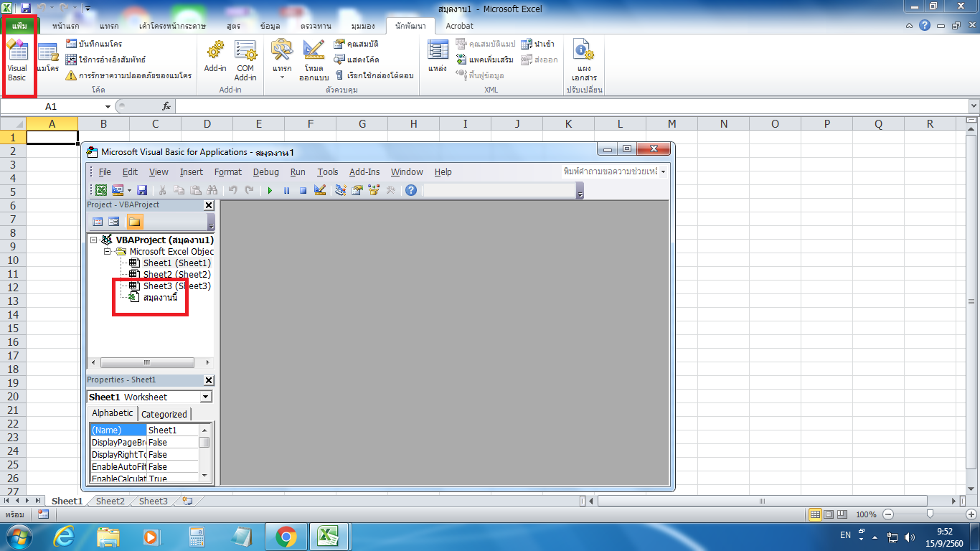Open the VBA Debug menu
This screenshot has width=980, height=551.
coord(265,172)
